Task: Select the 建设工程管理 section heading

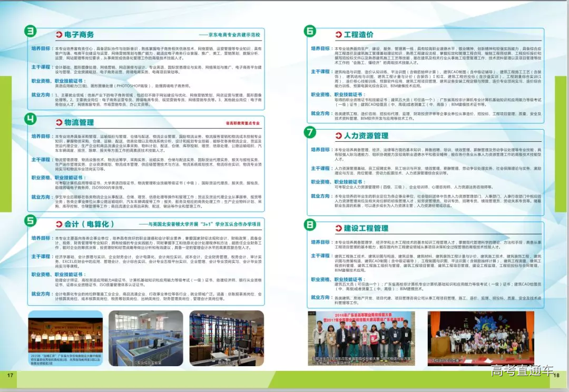Action: (366, 229)
